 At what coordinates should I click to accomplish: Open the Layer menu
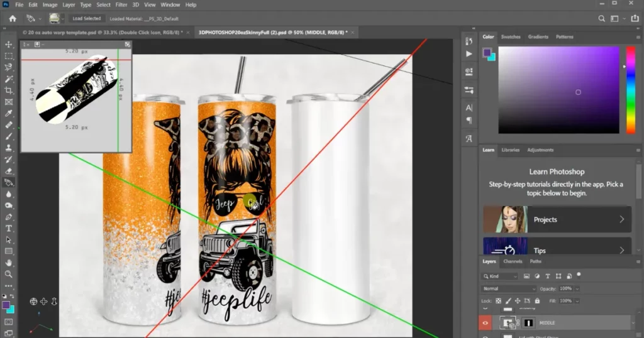click(x=69, y=5)
